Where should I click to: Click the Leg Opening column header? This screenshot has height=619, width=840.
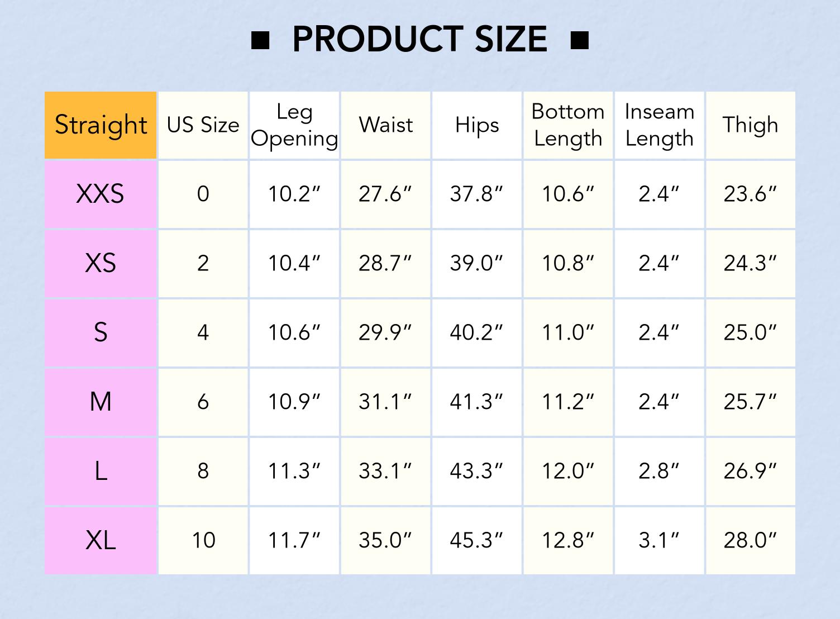click(294, 125)
